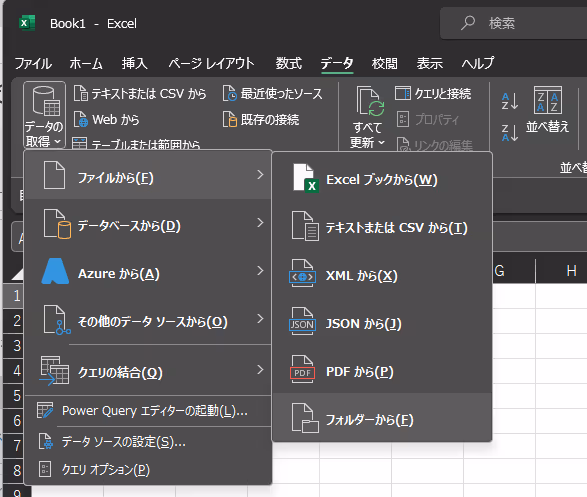Viewport: 587px width, 497px height.
Task: Switch to 校閲 tab
Action: 384,63
